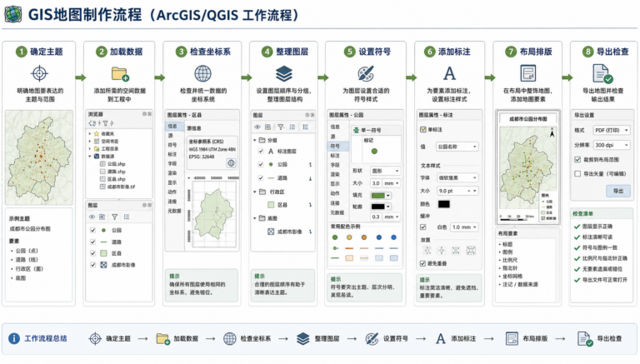Click the 公园.shp file in the browser

tap(117, 164)
